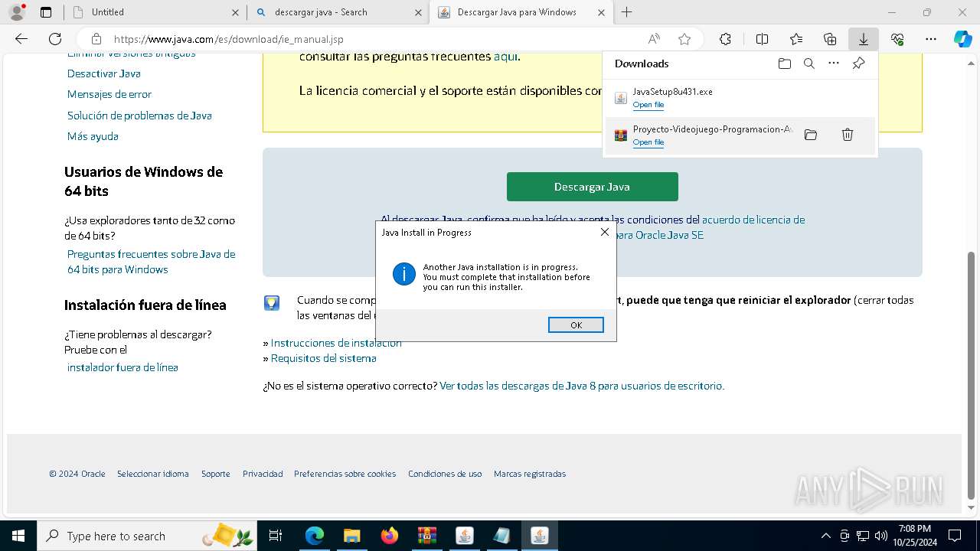Open file link for JavaSetup8u431.exe
This screenshot has width=980, height=551.
(x=648, y=105)
